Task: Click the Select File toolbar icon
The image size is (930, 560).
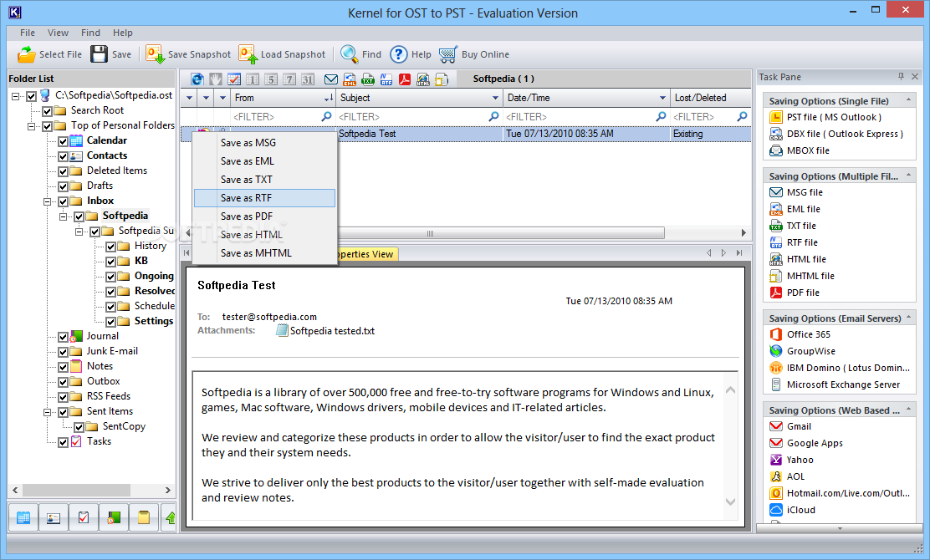Action: tap(27, 54)
